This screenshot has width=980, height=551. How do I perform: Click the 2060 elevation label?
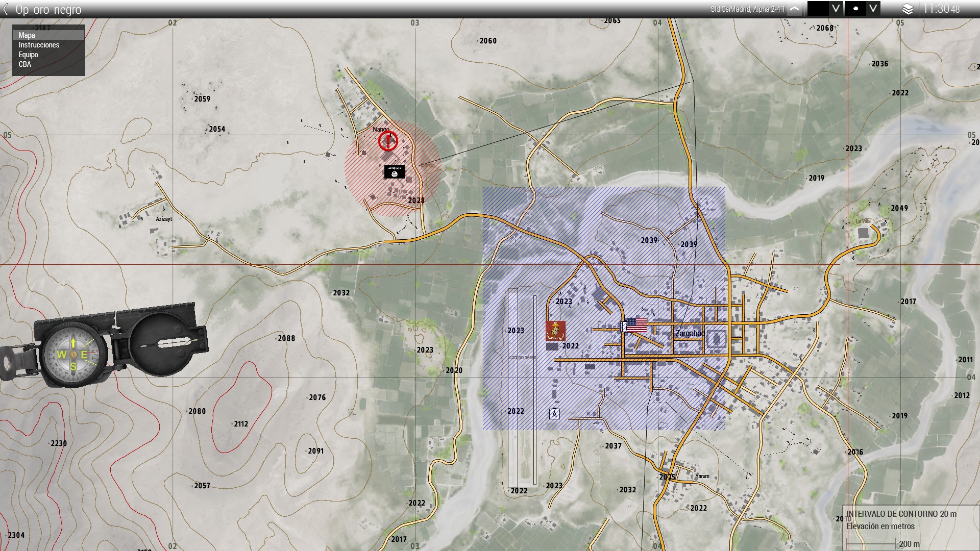[x=488, y=41]
